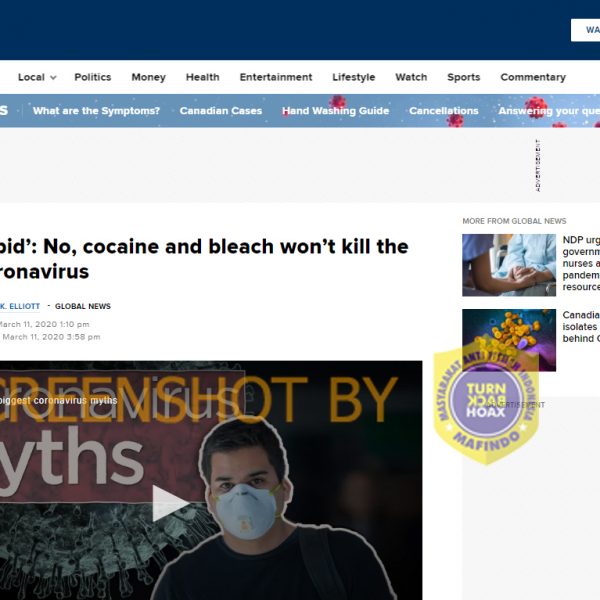
Task: Open the NDP nurses article thumbnail
Action: pyautogui.click(x=509, y=265)
